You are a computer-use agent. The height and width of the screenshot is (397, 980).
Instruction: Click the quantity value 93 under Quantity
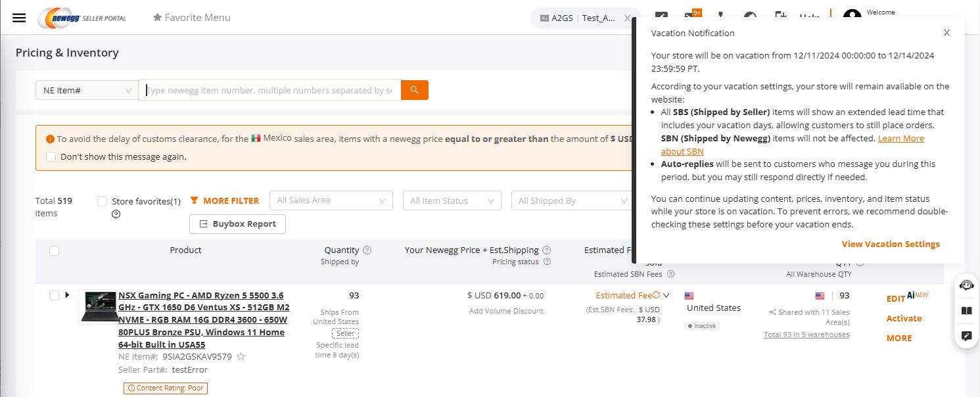coord(354,295)
